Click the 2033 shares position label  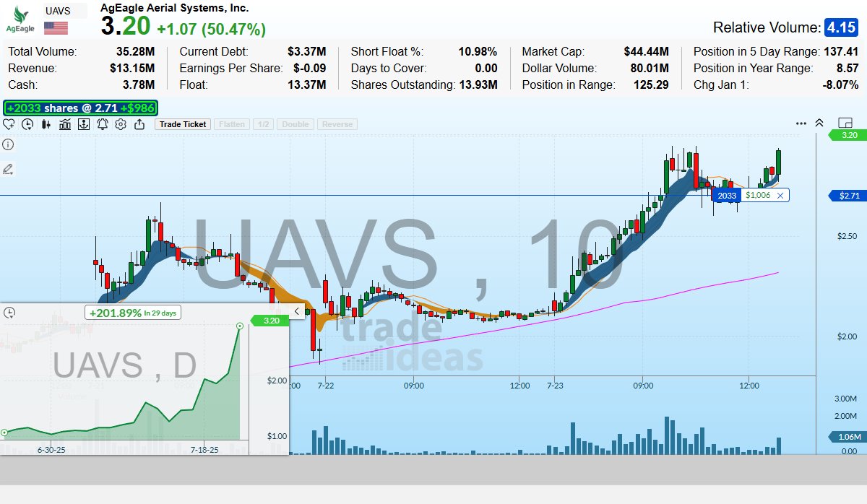tap(727, 196)
